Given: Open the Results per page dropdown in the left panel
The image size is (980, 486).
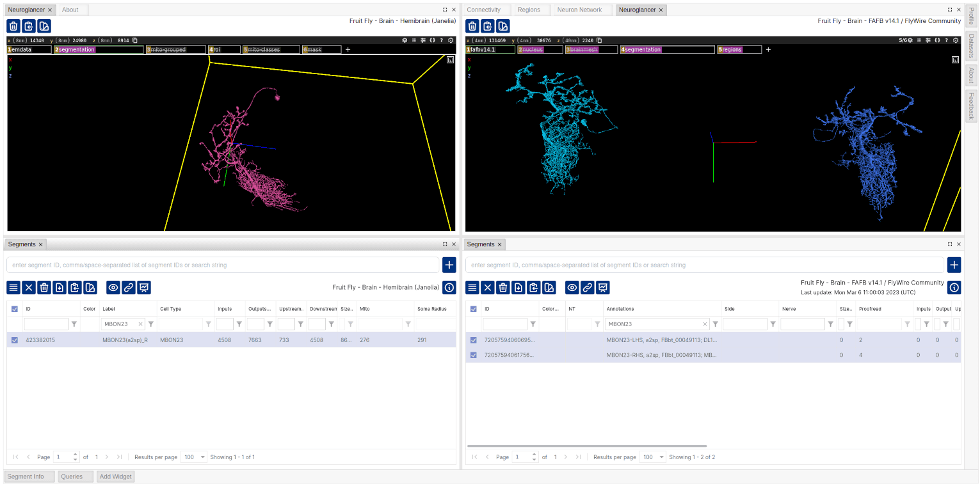Looking at the screenshot, I should click(193, 457).
